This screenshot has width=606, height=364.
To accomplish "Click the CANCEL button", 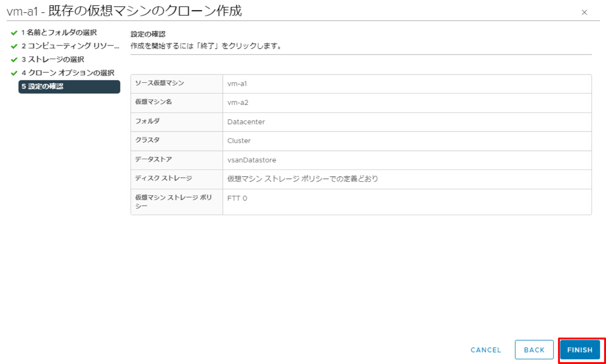I will point(485,350).
